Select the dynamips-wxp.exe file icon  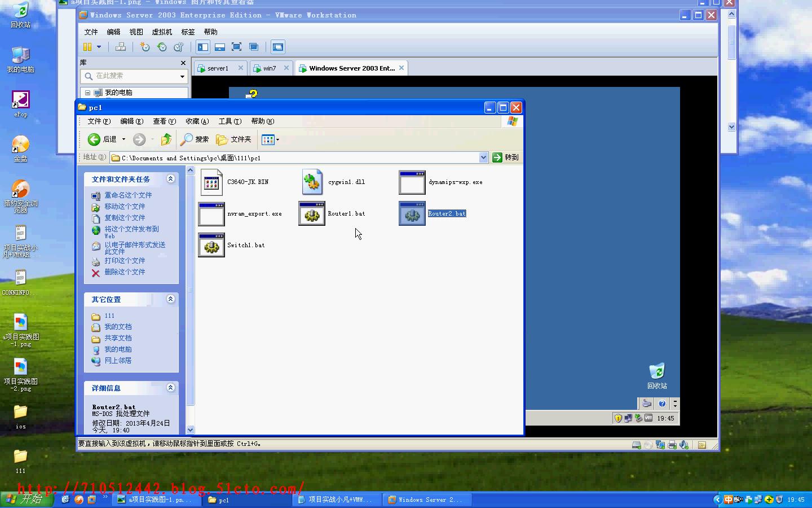(412, 182)
